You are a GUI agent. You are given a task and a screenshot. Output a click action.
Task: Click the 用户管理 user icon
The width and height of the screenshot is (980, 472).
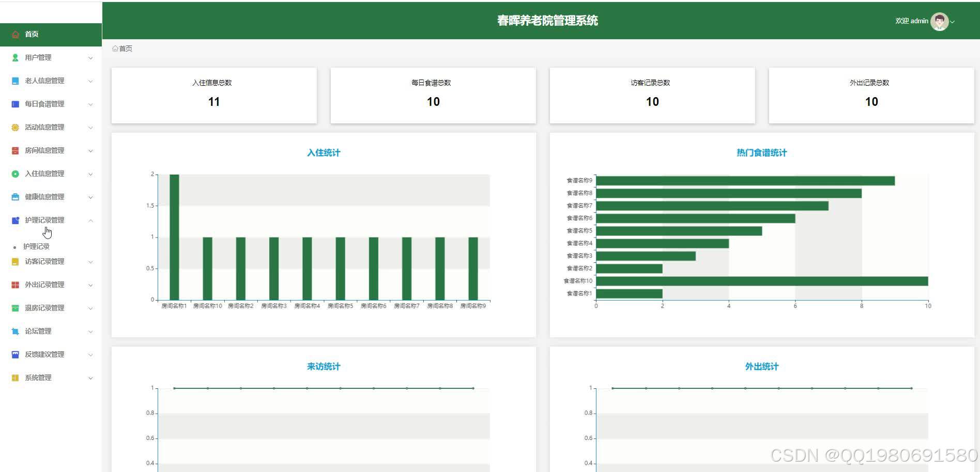coord(16,57)
